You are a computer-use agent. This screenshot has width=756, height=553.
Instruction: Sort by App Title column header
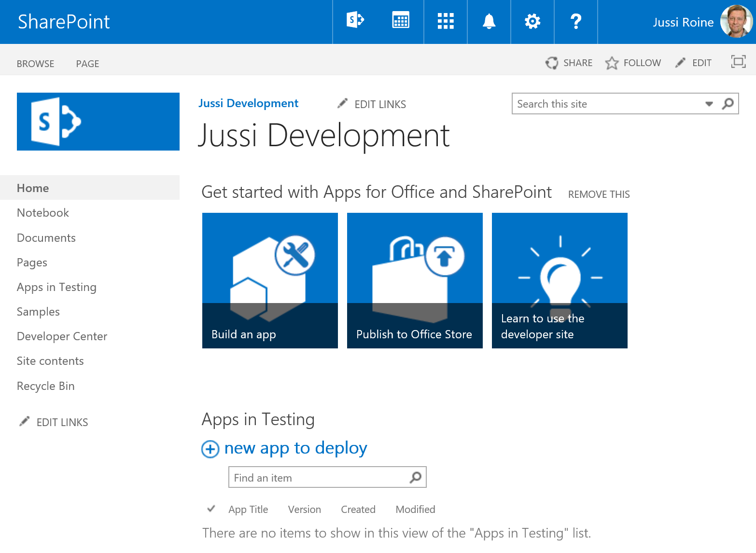(248, 509)
